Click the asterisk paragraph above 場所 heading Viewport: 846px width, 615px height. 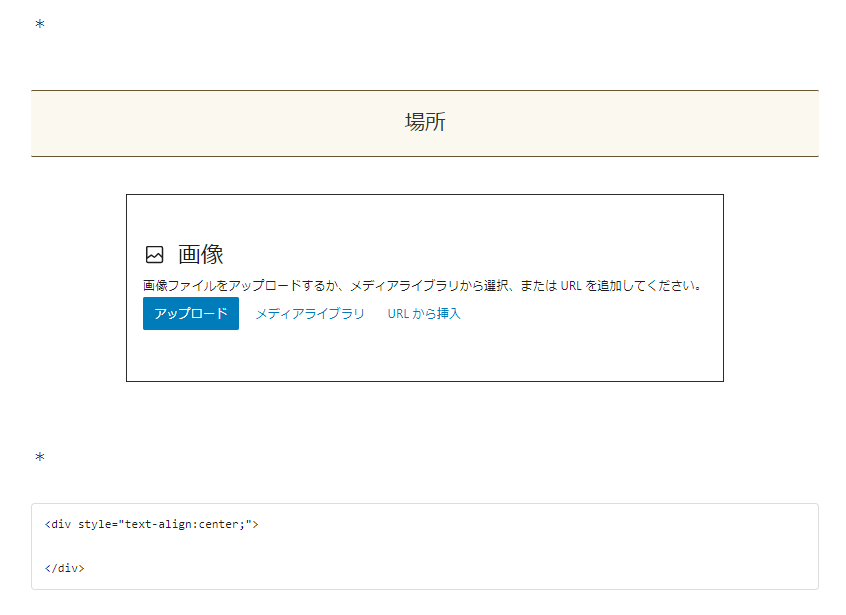(x=40, y=24)
